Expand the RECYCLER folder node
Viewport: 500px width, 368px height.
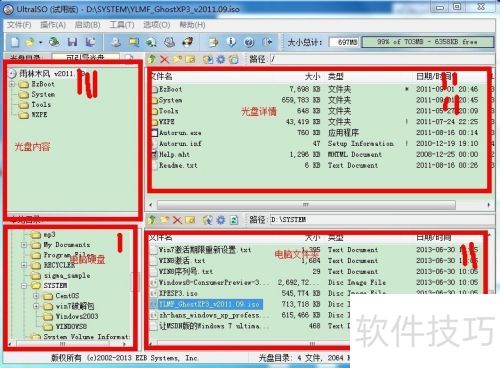[x=24, y=265]
